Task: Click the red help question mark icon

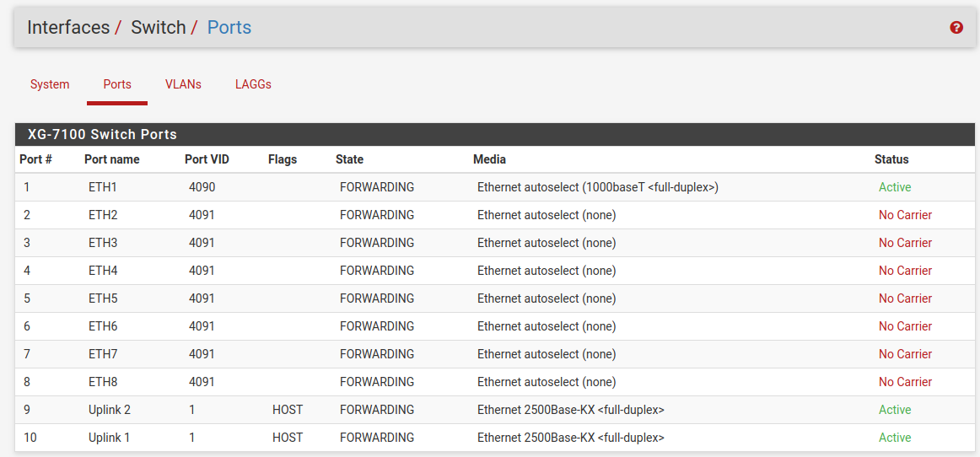Action: tap(956, 28)
